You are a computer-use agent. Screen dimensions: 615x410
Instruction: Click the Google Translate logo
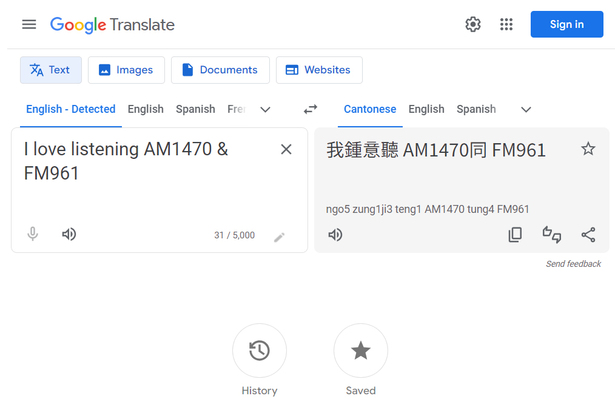coord(112,25)
